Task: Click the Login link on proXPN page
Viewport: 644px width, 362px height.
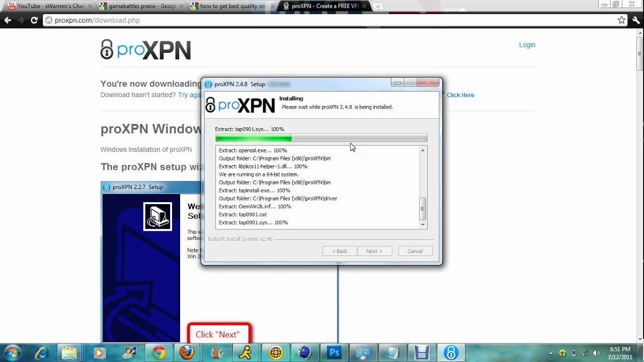Action: click(x=527, y=45)
